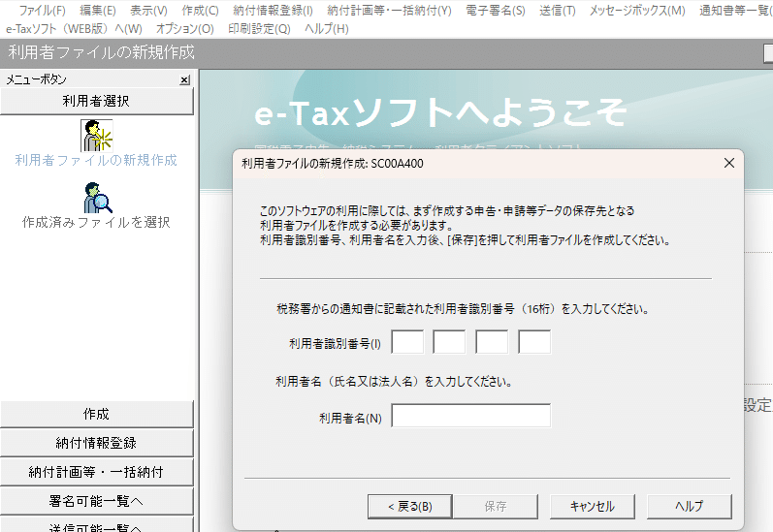The height and width of the screenshot is (532, 773).
Task: Open the 納付計画等・一括納付(Y) menu
Action: coord(389,11)
